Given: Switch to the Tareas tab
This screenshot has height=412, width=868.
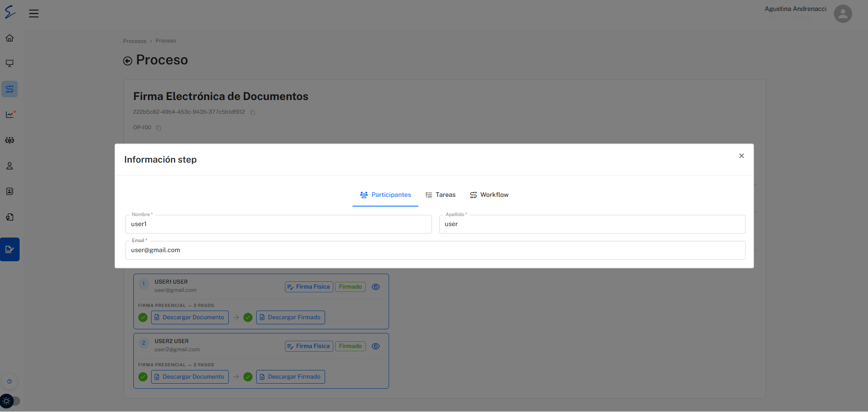Looking at the screenshot, I should (441, 195).
